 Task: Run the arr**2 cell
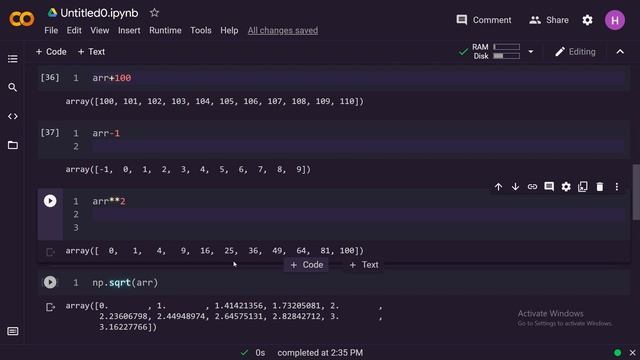(50, 201)
